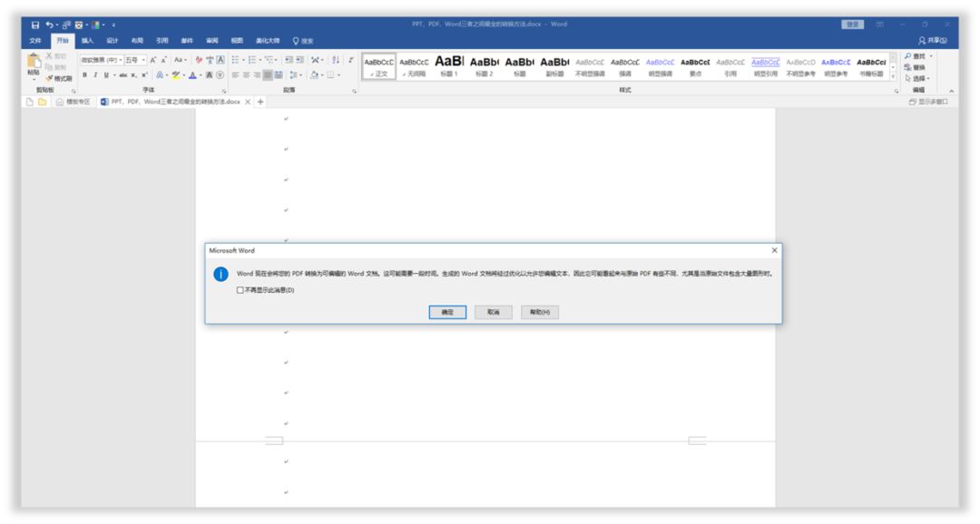Switch to the 美化大师 tab
980x524 pixels.
268,41
